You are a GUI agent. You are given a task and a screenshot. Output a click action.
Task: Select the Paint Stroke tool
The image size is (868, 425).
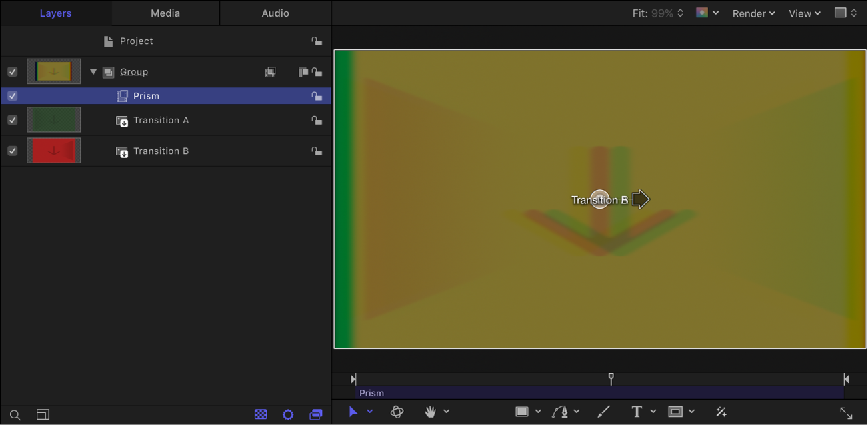coord(603,412)
